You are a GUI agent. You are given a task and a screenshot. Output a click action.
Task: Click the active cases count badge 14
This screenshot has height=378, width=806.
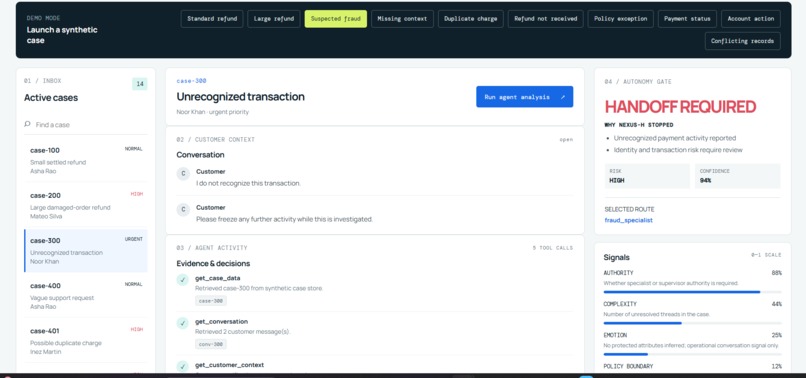pyautogui.click(x=139, y=84)
